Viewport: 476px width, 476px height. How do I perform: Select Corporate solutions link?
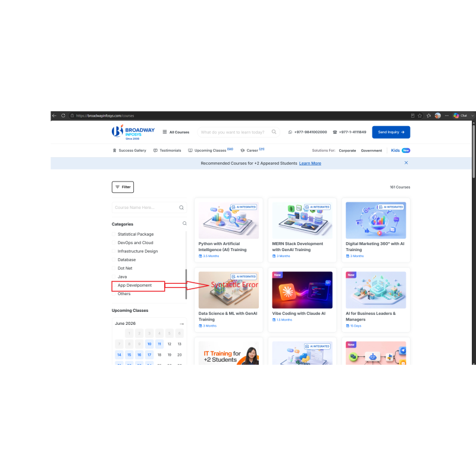pos(347,151)
